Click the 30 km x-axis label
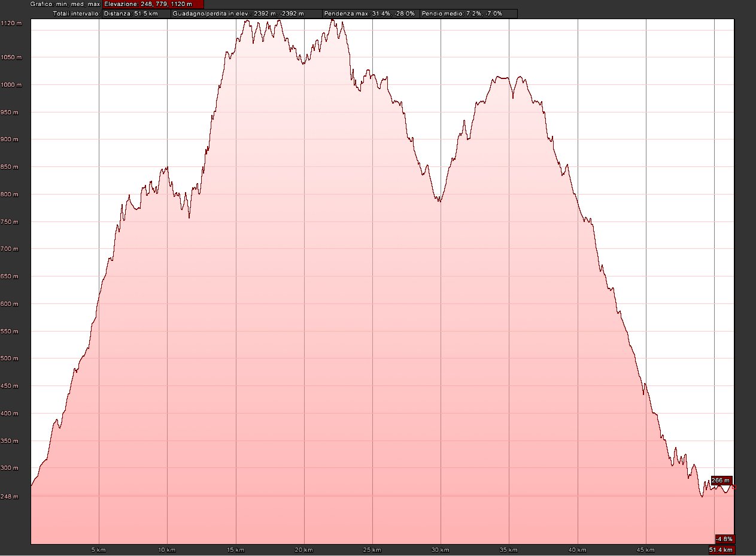This screenshot has width=756, height=556. 441,550
